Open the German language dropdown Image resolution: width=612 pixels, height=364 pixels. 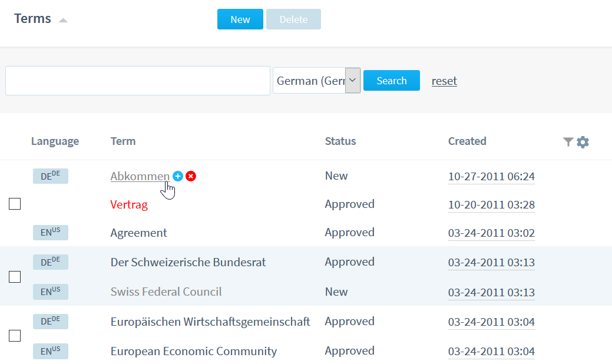click(x=316, y=80)
